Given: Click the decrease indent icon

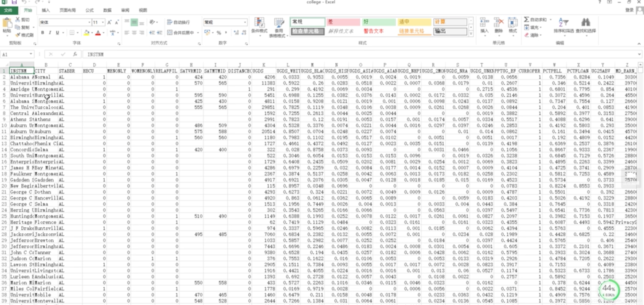Looking at the screenshot, I should pos(152,33).
